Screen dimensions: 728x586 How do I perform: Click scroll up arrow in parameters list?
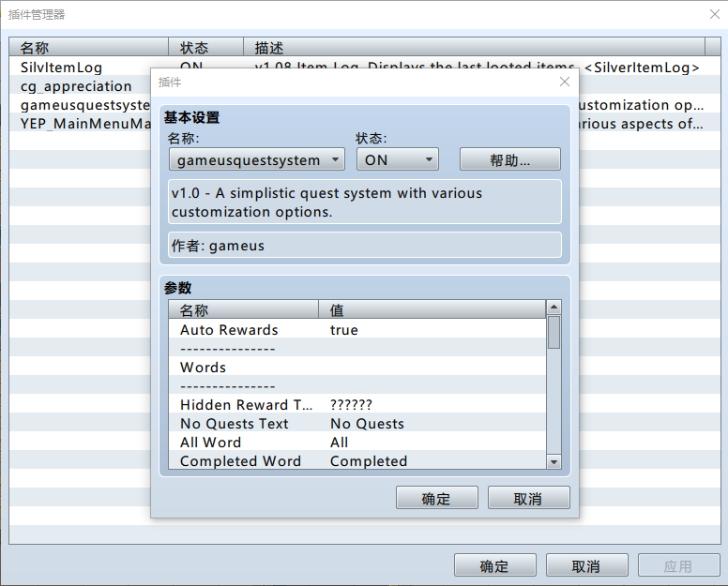pyautogui.click(x=554, y=308)
